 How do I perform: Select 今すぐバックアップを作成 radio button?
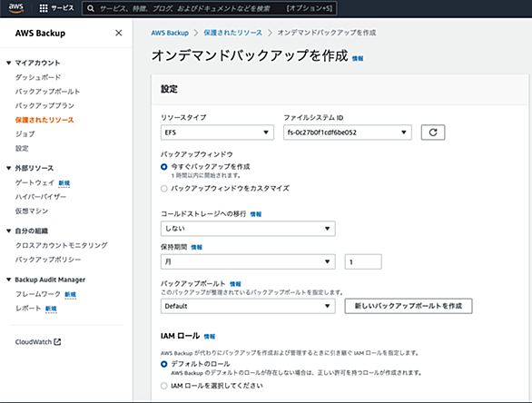coord(164,167)
